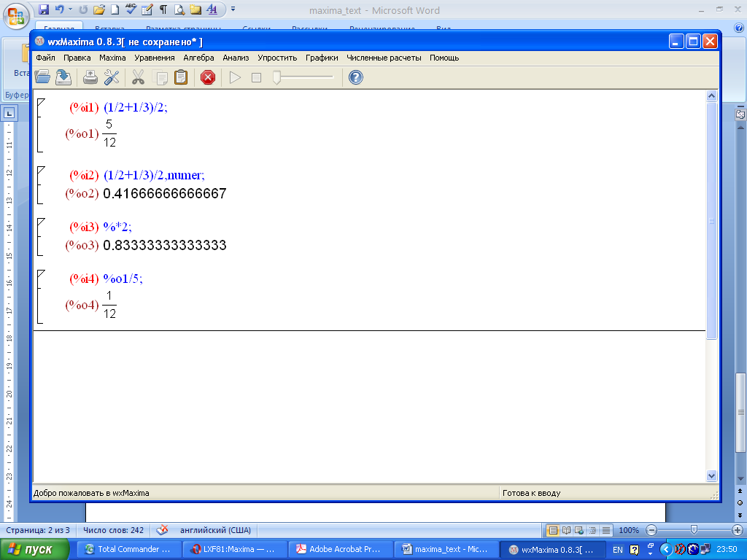Screen dimensions: 747x560
Task: Open the Алгебра menu
Action: 198,58
